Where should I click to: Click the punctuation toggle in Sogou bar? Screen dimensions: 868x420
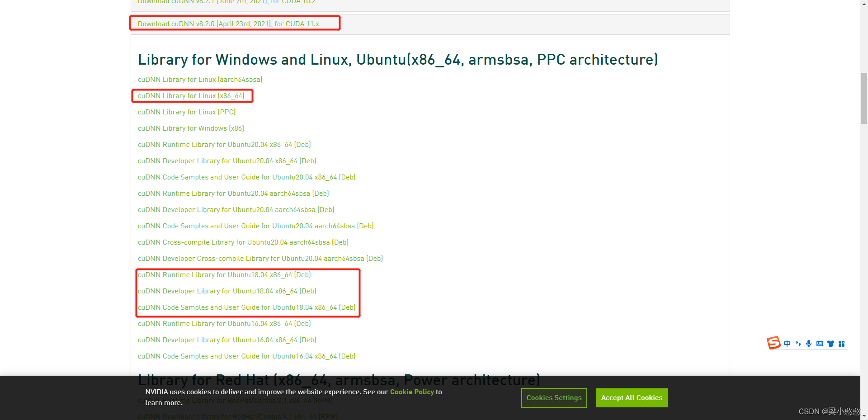click(x=798, y=344)
